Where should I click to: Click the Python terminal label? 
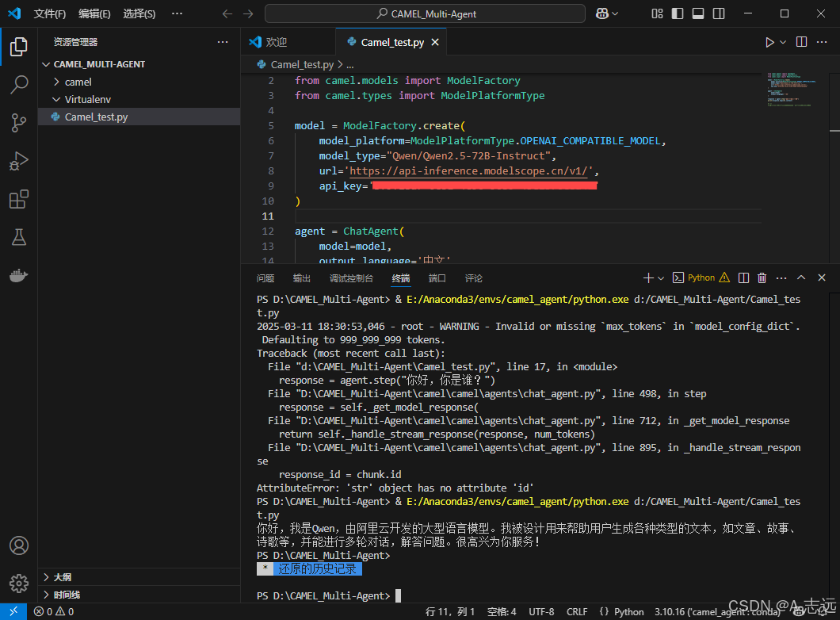(701, 277)
